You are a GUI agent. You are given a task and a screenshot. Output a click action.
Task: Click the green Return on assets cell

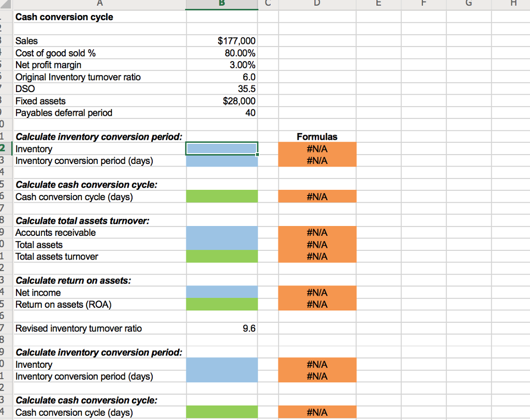(x=222, y=305)
